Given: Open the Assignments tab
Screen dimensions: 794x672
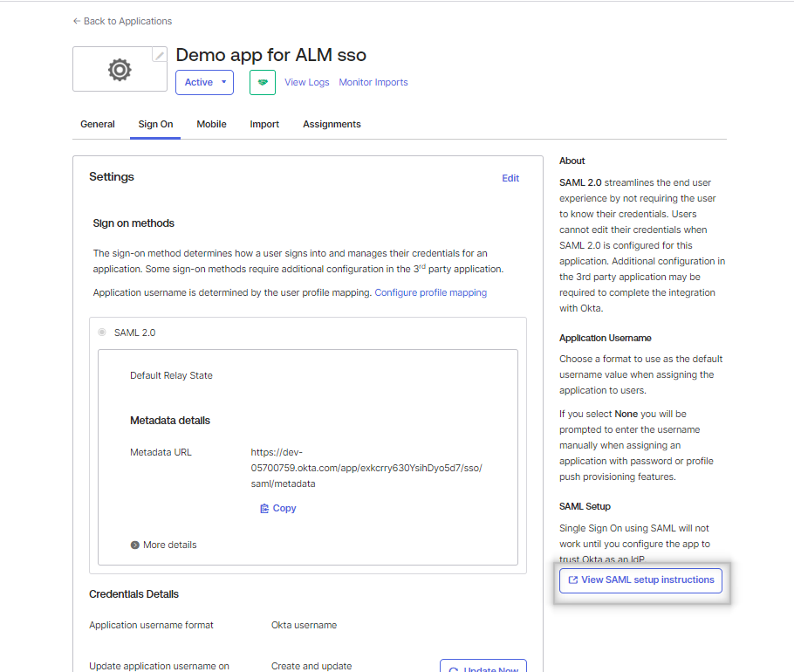Looking at the screenshot, I should [x=332, y=124].
